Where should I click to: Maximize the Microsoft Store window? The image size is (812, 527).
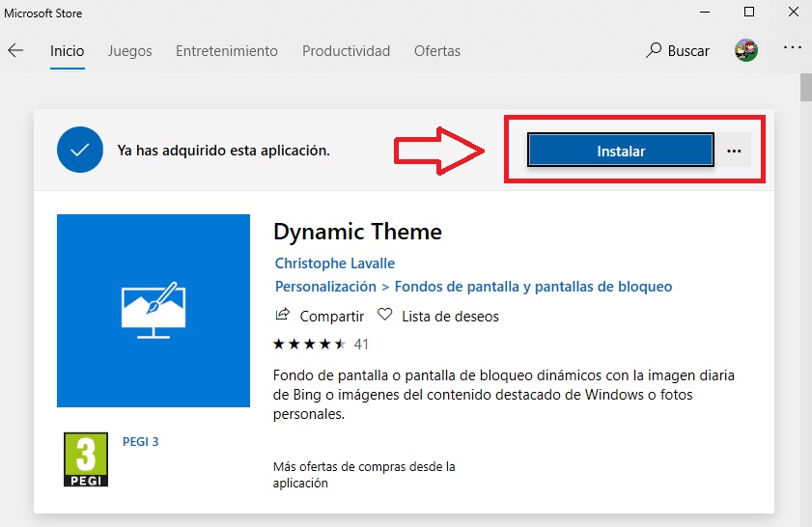(x=749, y=12)
